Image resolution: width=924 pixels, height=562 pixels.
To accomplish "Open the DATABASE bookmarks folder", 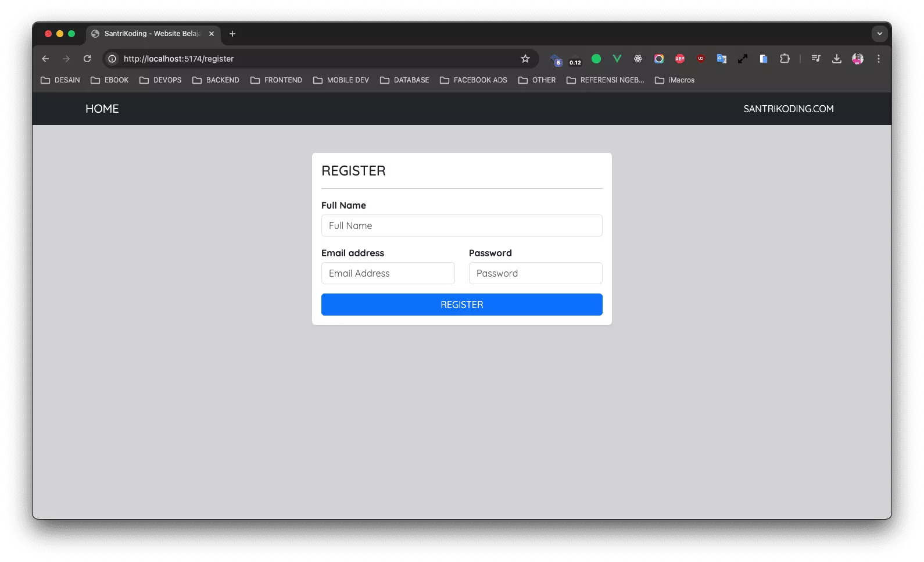I will [404, 80].
